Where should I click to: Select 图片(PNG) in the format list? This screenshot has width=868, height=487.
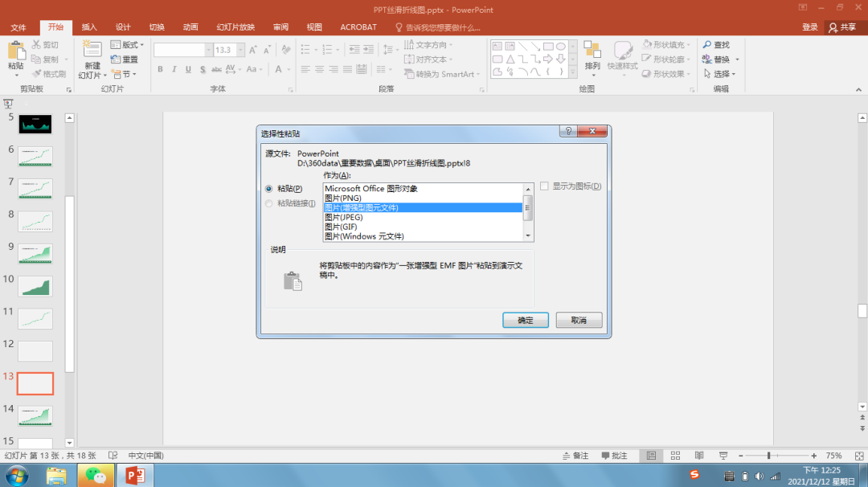tap(423, 198)
